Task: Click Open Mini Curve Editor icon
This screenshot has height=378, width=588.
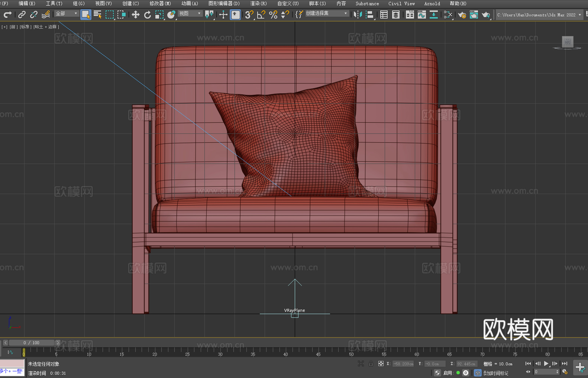Action: point(10,352)
